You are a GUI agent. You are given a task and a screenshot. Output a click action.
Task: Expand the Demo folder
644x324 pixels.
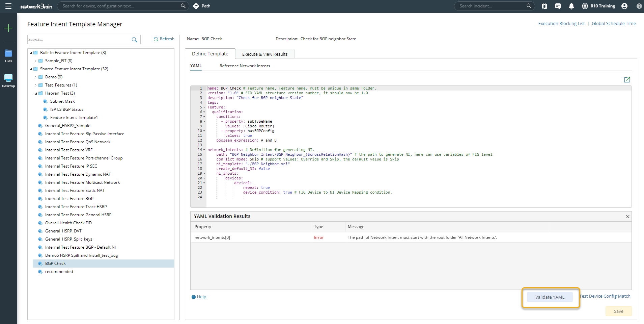pyautogui.click(x=35, y=77)
